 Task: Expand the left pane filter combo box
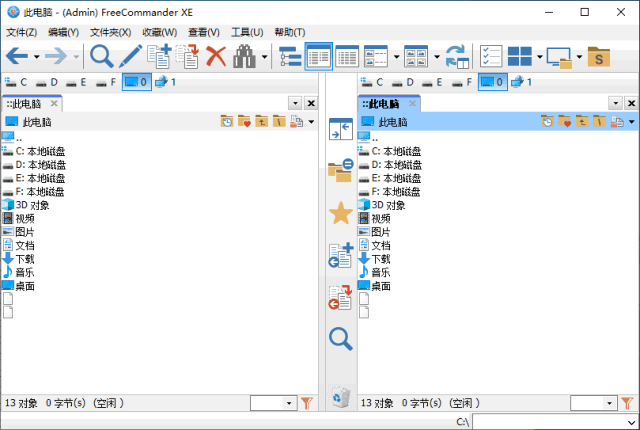click(x=290, y=403)
